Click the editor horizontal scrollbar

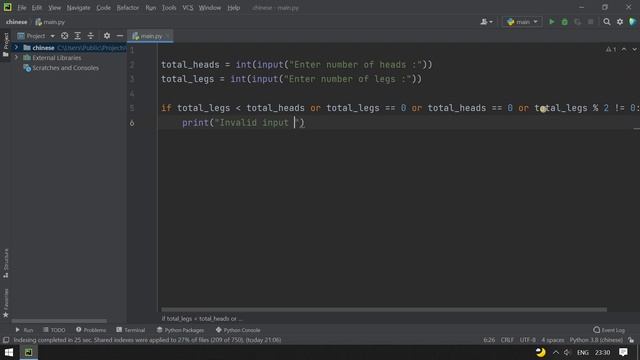pos(384,309)
